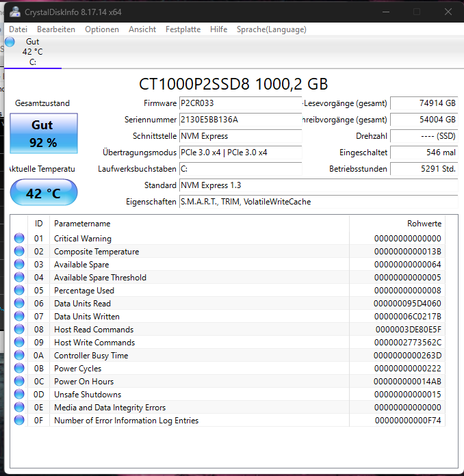Screen dimensions: 464x476
Task: Click the Laufwerksbuchstaben field C:
Action: tap(240, 169)
